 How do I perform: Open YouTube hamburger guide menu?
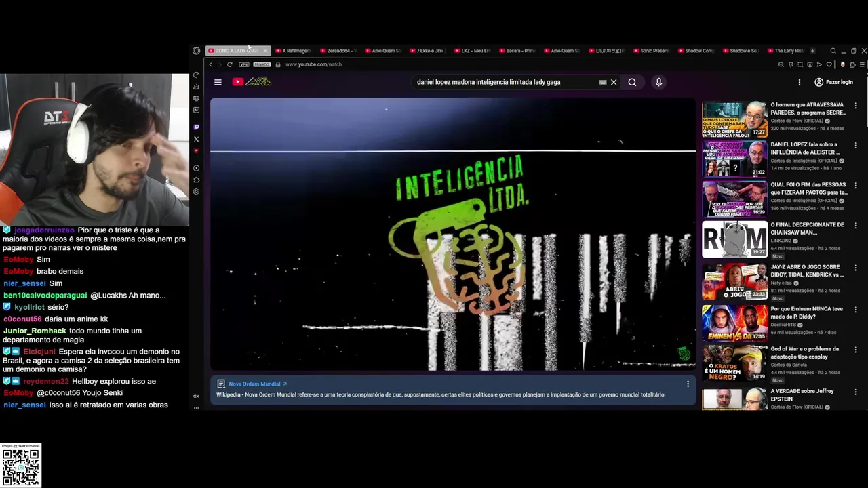point(218,82)
